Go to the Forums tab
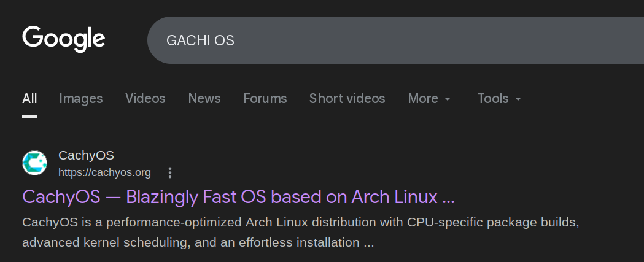This screenshot has height=262, width=644. point(265,99)
